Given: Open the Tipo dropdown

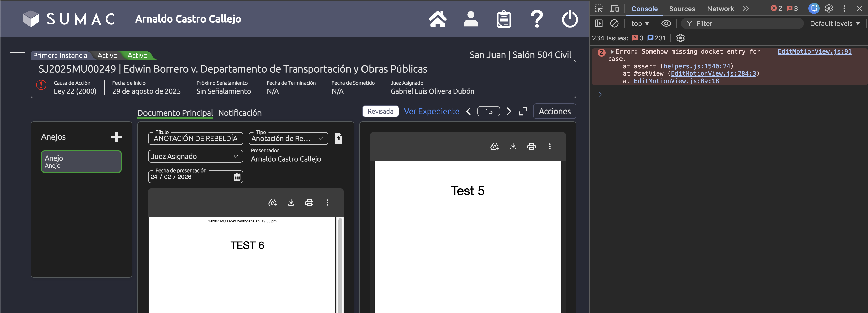Looking at the screenshot, I should tap(288, 139).
